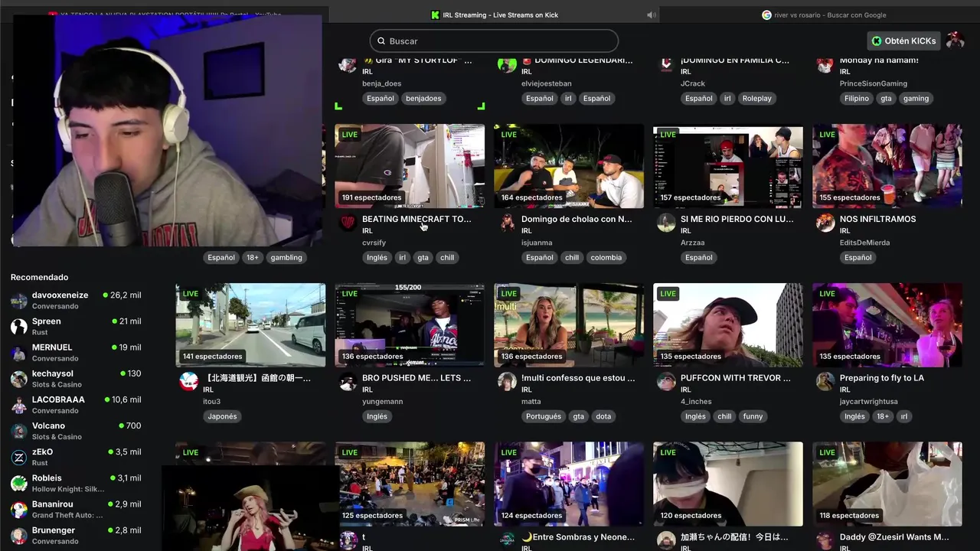Open Domingo de cholao stream title

pos(577,219)
